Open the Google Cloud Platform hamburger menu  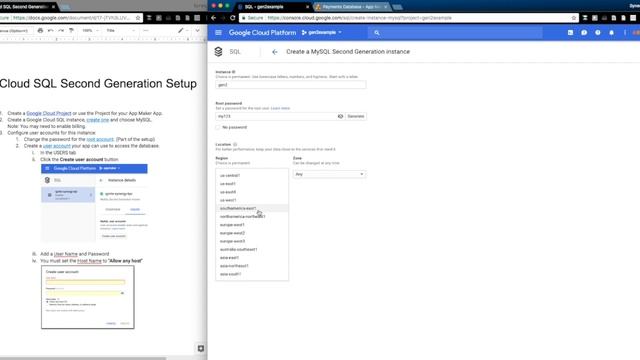218,33
